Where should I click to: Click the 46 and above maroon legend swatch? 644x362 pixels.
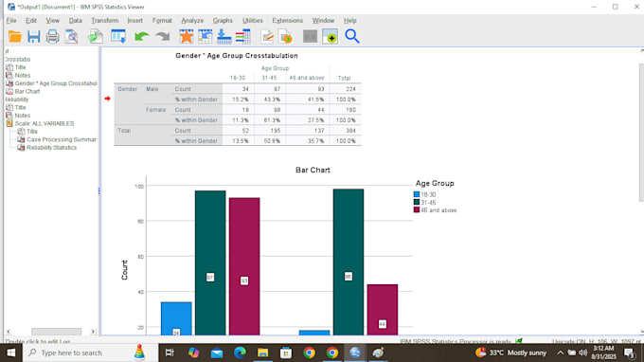click(417, 210)
